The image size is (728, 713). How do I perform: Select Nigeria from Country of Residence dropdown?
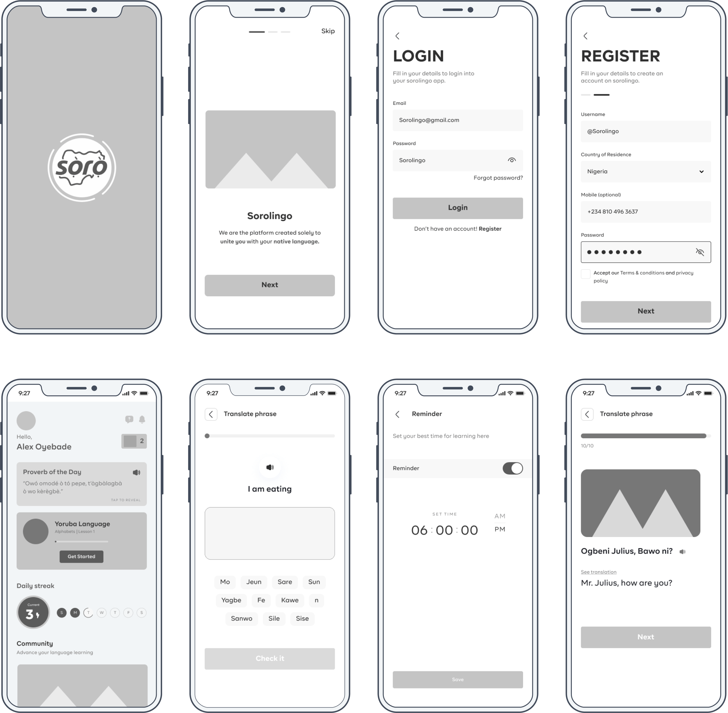[645, 171]
